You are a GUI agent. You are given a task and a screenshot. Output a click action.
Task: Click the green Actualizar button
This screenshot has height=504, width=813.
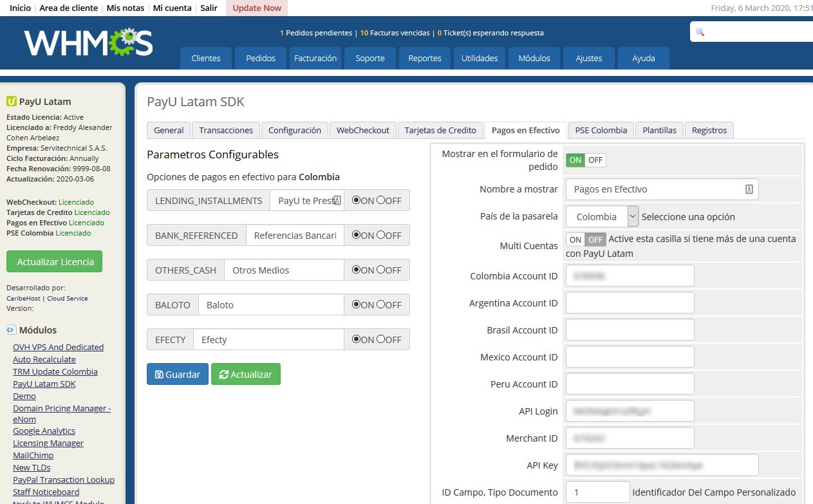tap(246, 374)
